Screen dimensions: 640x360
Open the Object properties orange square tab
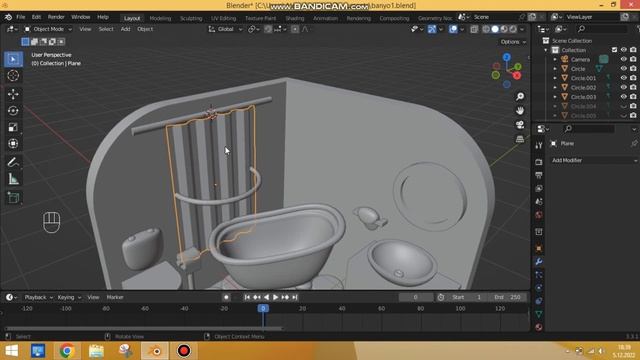click(539, 248)
